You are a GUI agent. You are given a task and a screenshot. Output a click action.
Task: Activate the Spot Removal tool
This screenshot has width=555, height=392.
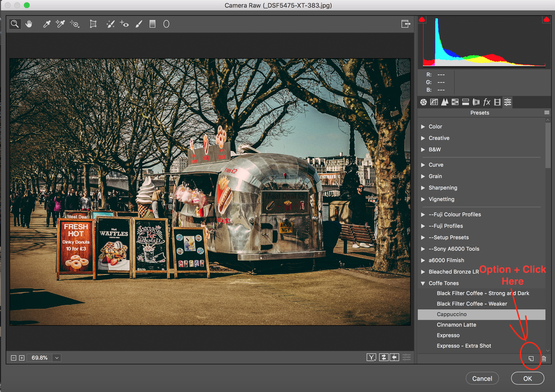(110, 24)
